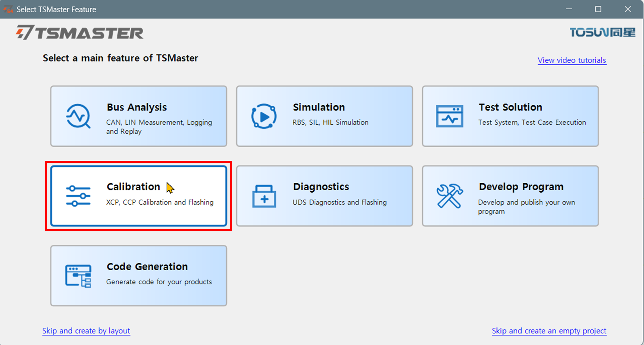The height and width of the screenshot is (345, 644).
Task: Minimize the Select TSMaster Feature window
Action: [569, 9]
